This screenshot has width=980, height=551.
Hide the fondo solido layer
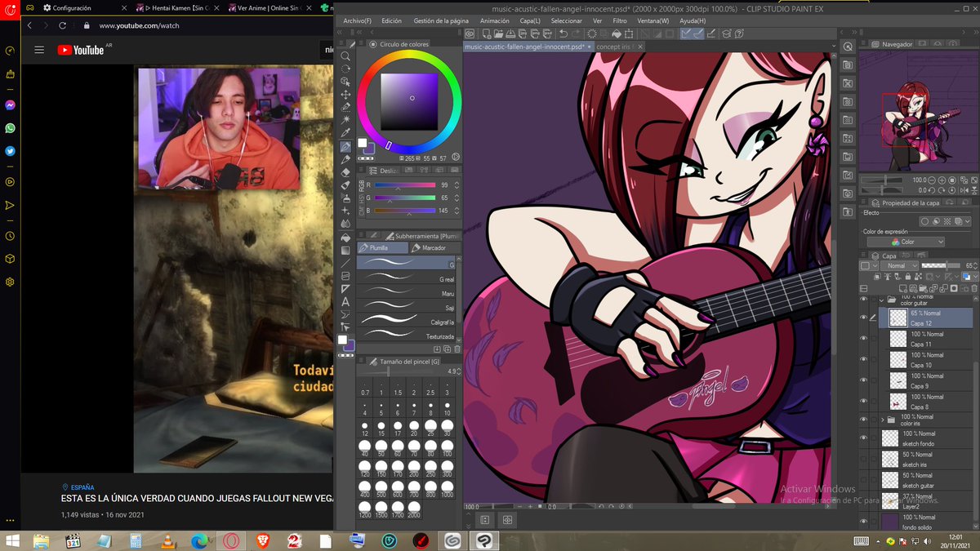(x=863, y=522)
